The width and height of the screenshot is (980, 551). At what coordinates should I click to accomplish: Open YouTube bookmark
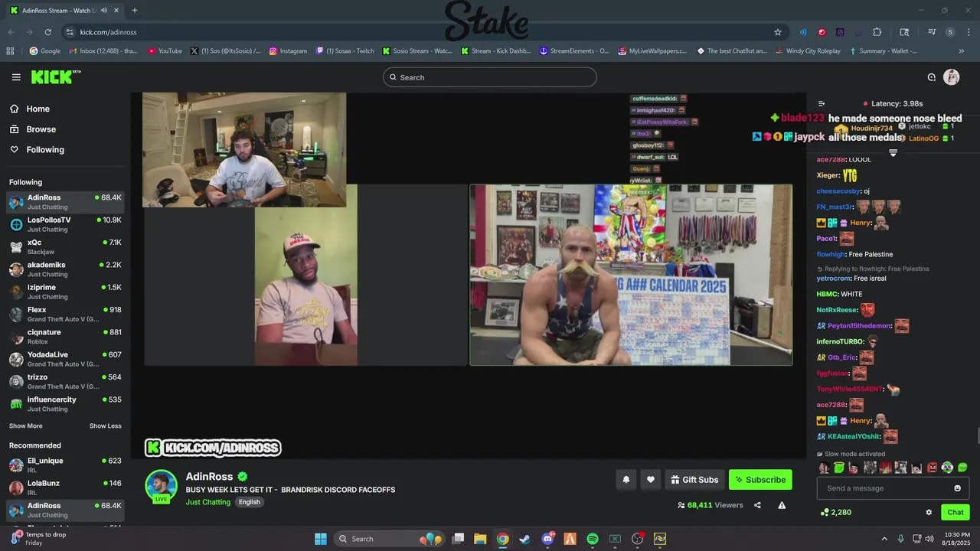[x=165, y=51]
